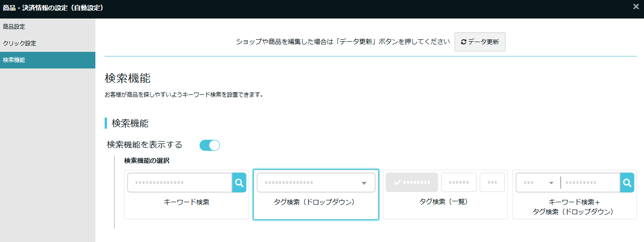
Task: Click dropdown arrow in タグ検索（ドロップダウン） preview
Action: click(364, 183)
